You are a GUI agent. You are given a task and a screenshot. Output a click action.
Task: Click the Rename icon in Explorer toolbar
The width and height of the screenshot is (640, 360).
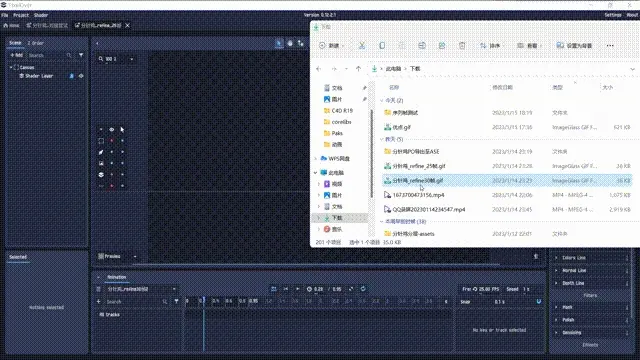(422, 46)
